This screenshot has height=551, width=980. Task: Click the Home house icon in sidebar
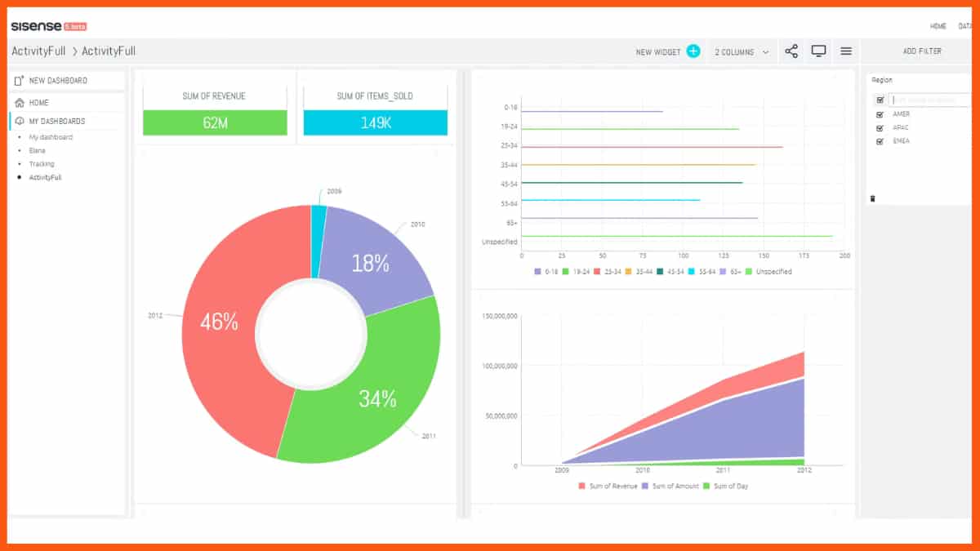coord(19,103)
